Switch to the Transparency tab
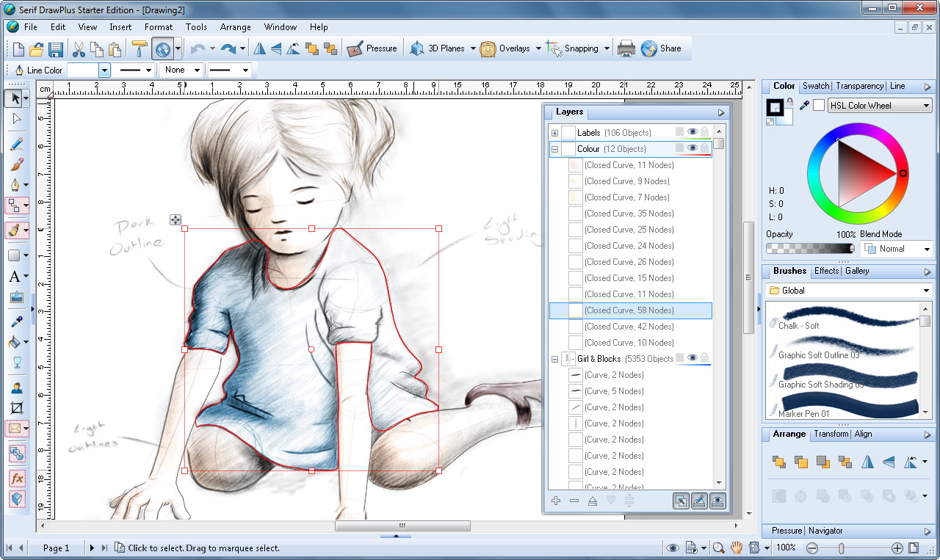Image resolution: width=940 pixels, height=560 pixels. [x=859, y=86]
